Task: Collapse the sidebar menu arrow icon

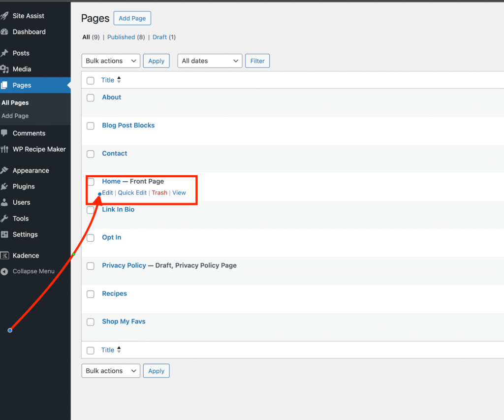Action: pos(4,271)
